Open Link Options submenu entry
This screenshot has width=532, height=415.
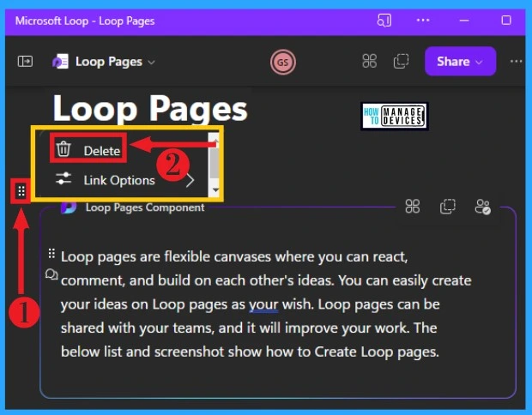coord(124,180)
